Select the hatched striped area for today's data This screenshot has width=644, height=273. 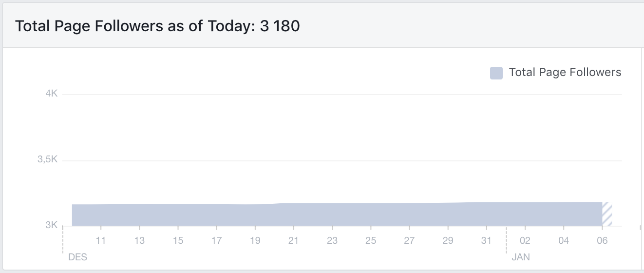click(x=607, y=214)
